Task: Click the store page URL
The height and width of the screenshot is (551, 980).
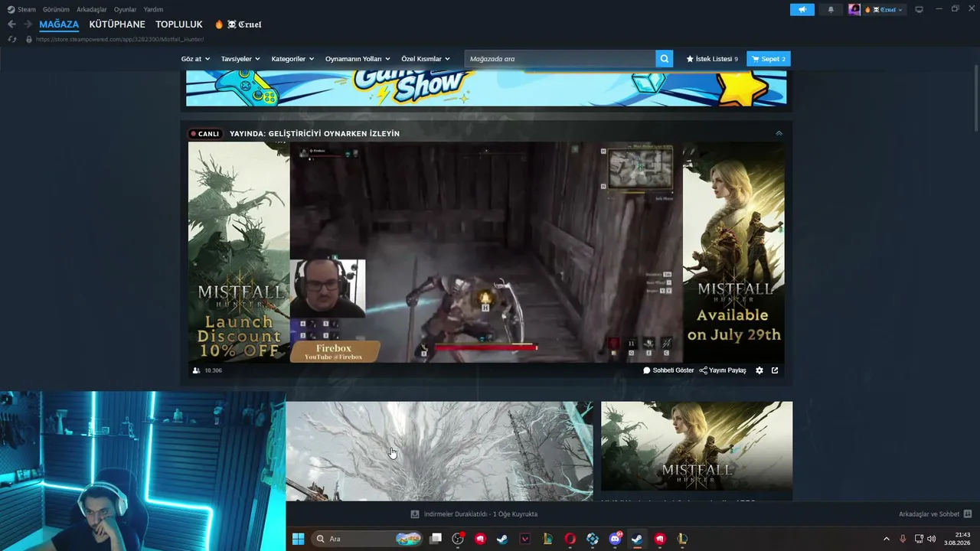Action: click(119, 39)
